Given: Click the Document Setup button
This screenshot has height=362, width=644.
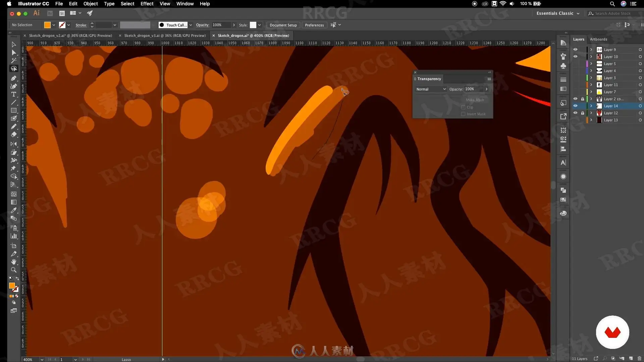Looking at the screenshot, I should pyautogui.click(x=283, y=25).
